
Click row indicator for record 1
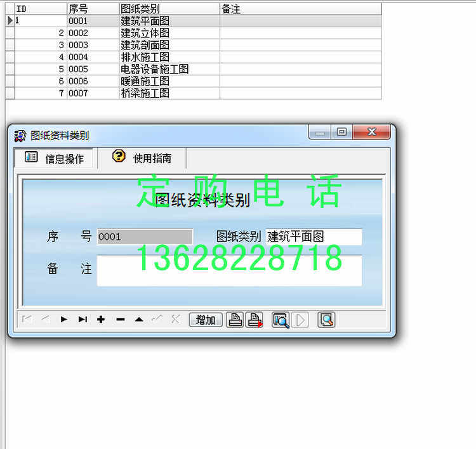coord(10,21)
